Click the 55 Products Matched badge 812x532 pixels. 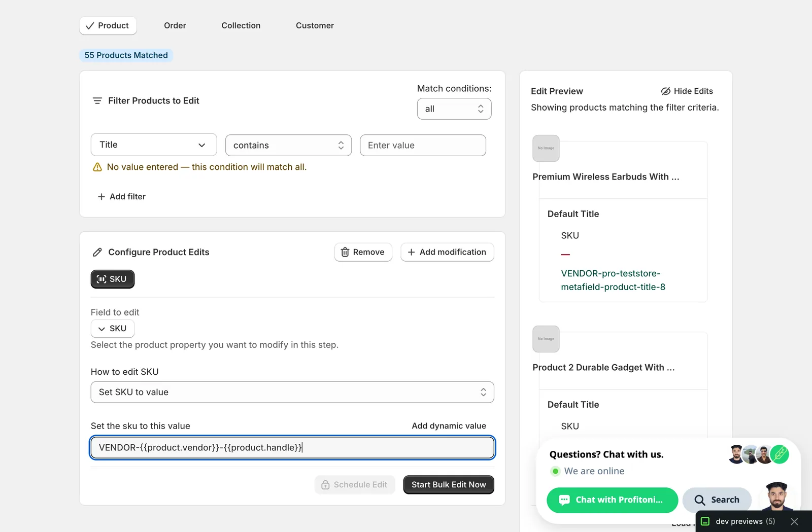126,55
